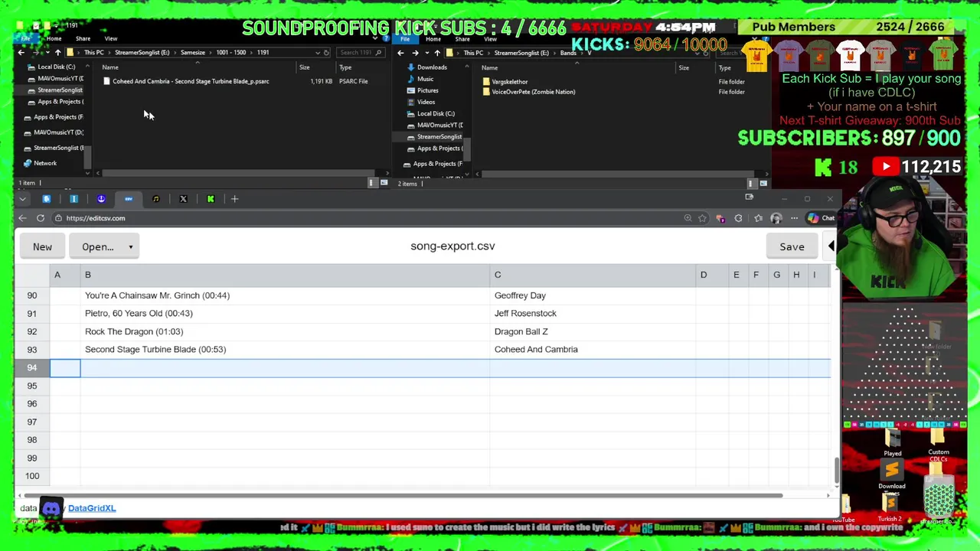Select row 93 header
980x551 pixels.
click(32, 349)
